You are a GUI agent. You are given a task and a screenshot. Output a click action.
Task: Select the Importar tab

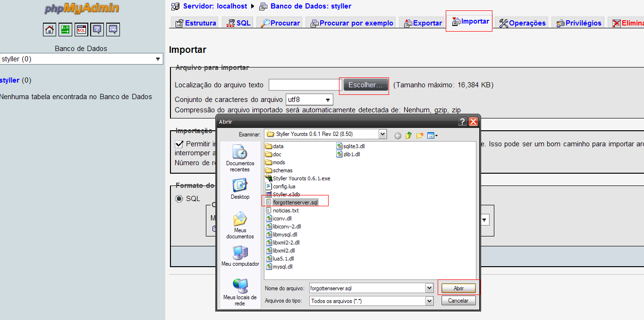(x=470, y=21)
